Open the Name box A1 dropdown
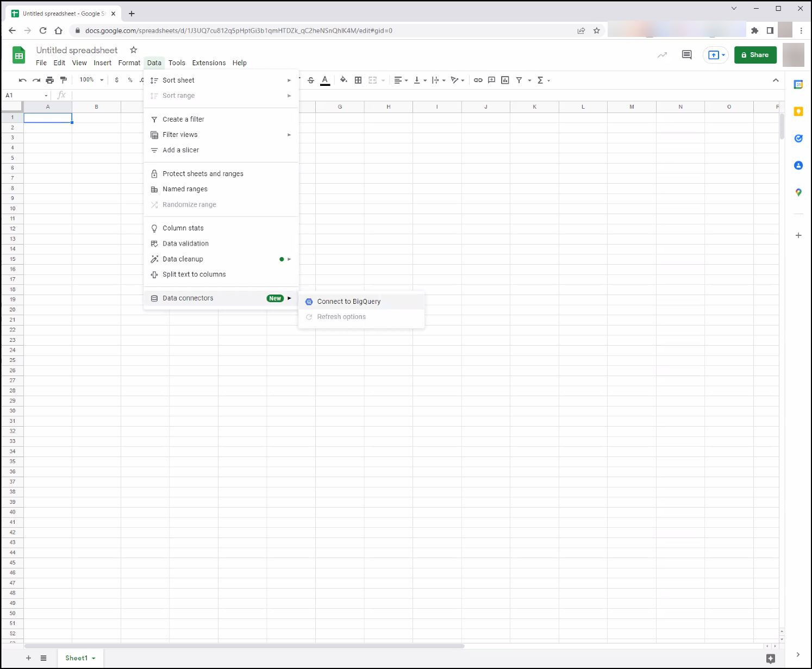The width and height of the screenshot is (812, 669). [46, 96]
